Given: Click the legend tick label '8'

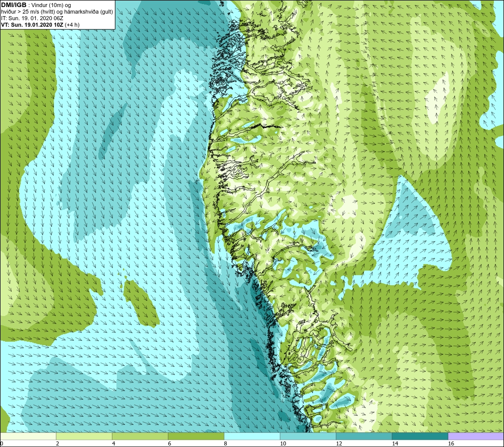Looking at the screenshot, I should 225,443.
